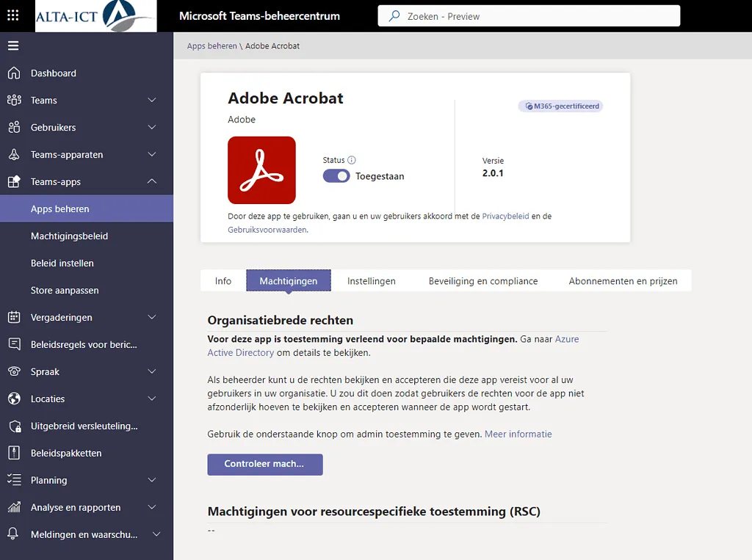Disable the Toegestaan status toggle
The image size is (752, 560).
(x=336, y=176)
